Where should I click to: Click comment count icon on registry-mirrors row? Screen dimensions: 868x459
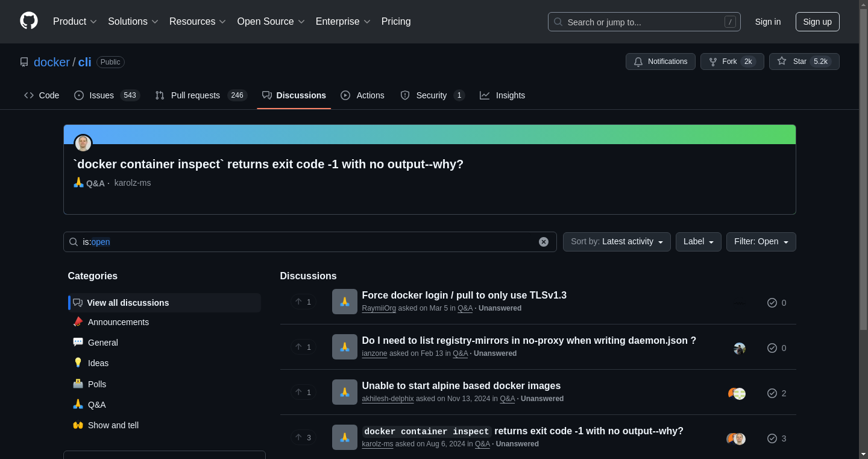pyautogui.click(x=772, y=348)
